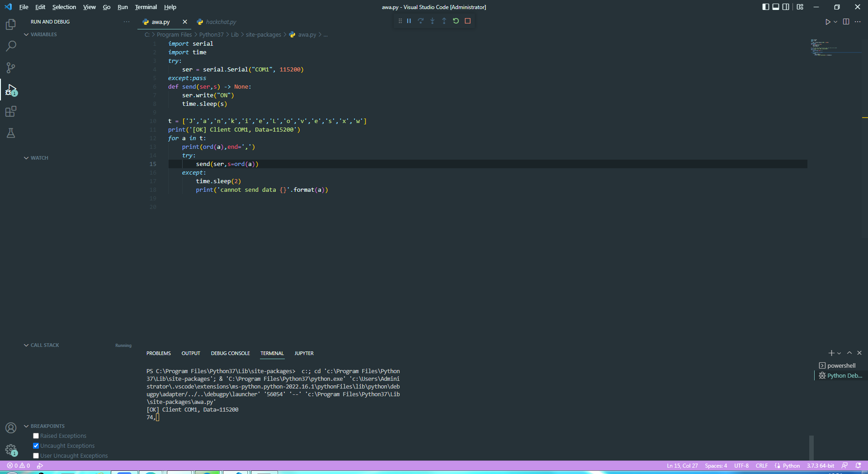Image resolution: width=868 pixels, height=474 pixels.
Task: Restart the debug session
Action: click(x=456, y=21)
